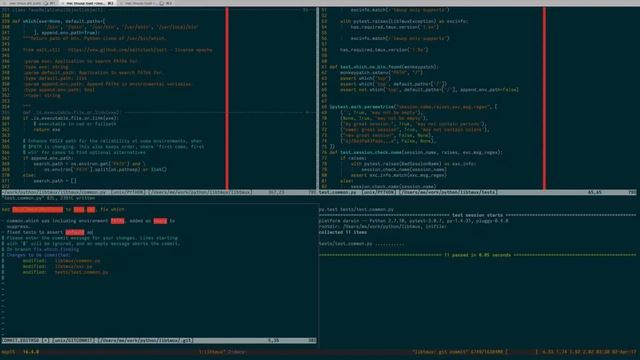Click the long red spell-highlighted word in commit subject
Viewport: 640px width, 360px height.
coord(38,209)
